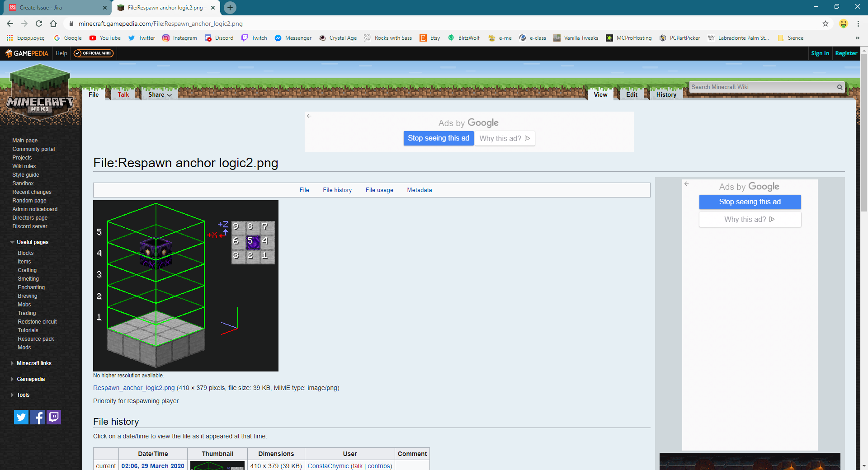Open the Share dropdown menu

(x=160, y=94)
